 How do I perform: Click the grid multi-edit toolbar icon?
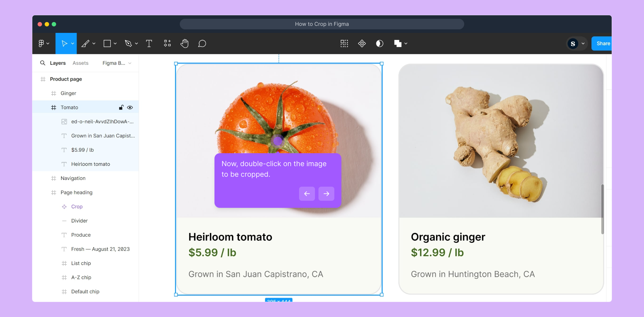344,44
